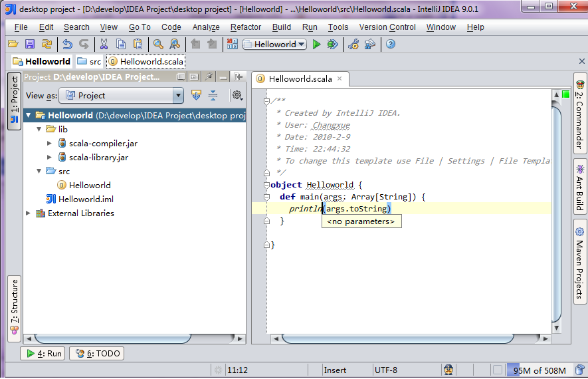Open the 4: Run tool window button

tap(43, 354)
